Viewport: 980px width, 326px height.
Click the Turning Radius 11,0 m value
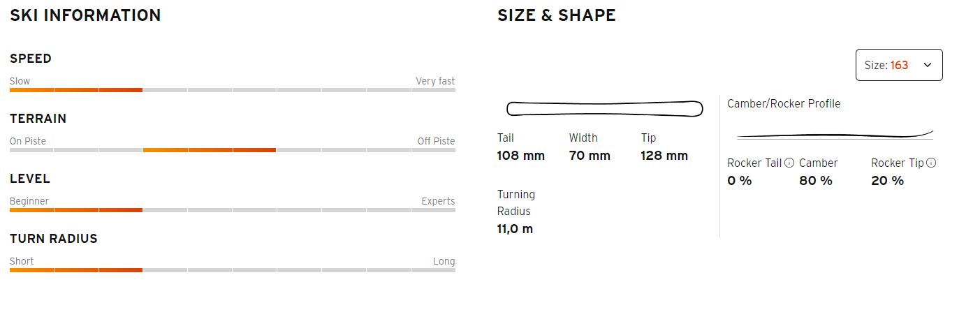pos(515,228)
